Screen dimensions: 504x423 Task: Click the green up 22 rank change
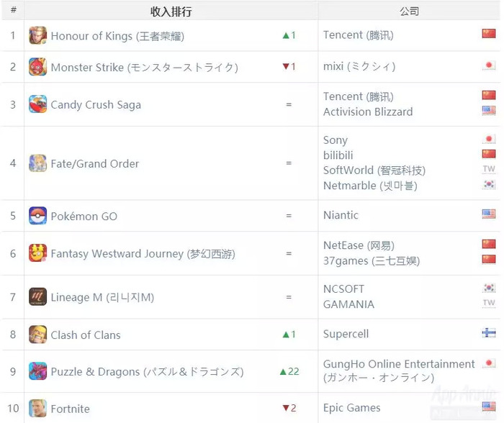point(289,372)
